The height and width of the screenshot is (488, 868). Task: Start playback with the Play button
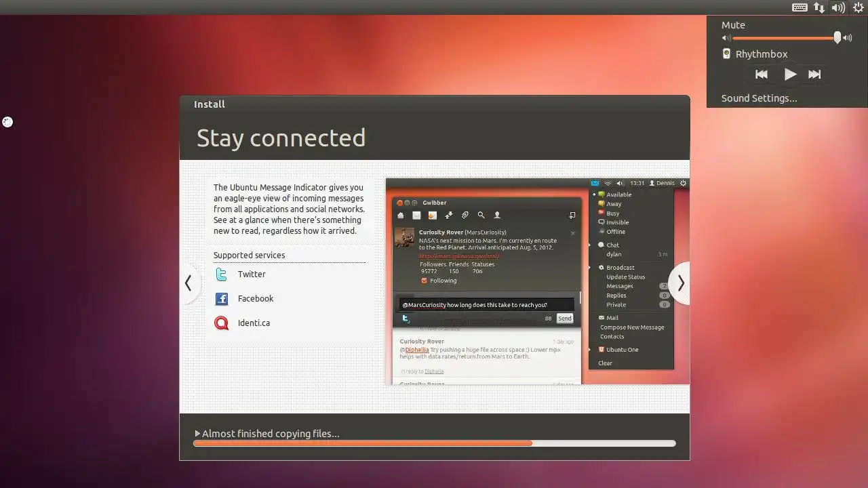point(790,75)
